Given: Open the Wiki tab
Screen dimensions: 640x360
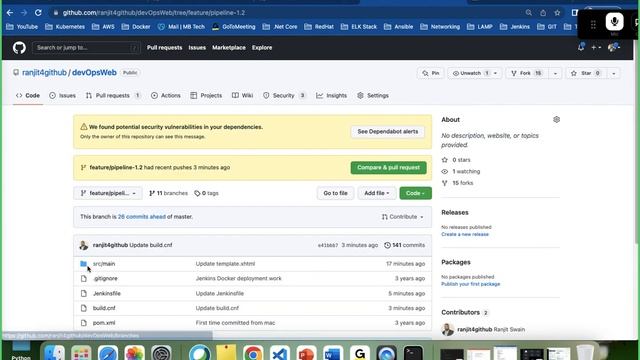Looking at the screenshot, I should click(242, 96).
